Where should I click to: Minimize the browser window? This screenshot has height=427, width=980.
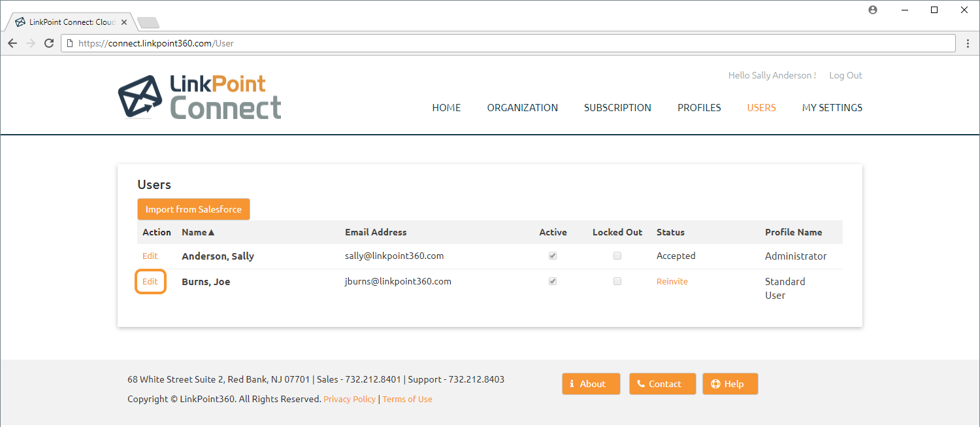(905, 10)
